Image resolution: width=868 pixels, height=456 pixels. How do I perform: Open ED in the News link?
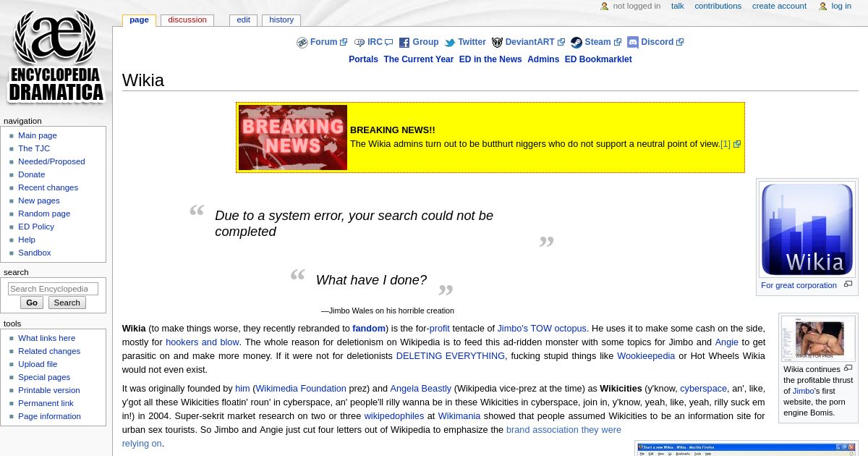point(490,59)
